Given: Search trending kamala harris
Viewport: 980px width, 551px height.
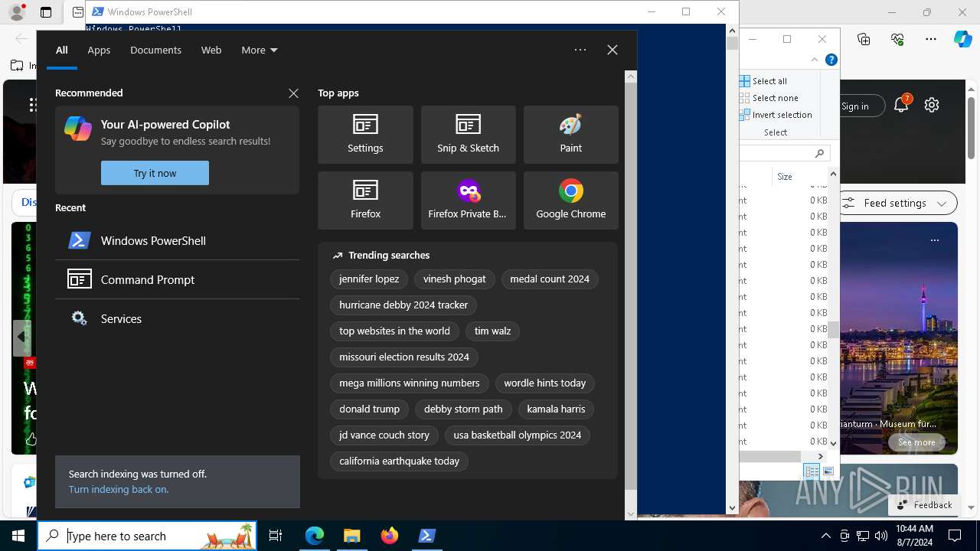Looking at the screenshot, I should pyautogui.click(x=556, y=409).
